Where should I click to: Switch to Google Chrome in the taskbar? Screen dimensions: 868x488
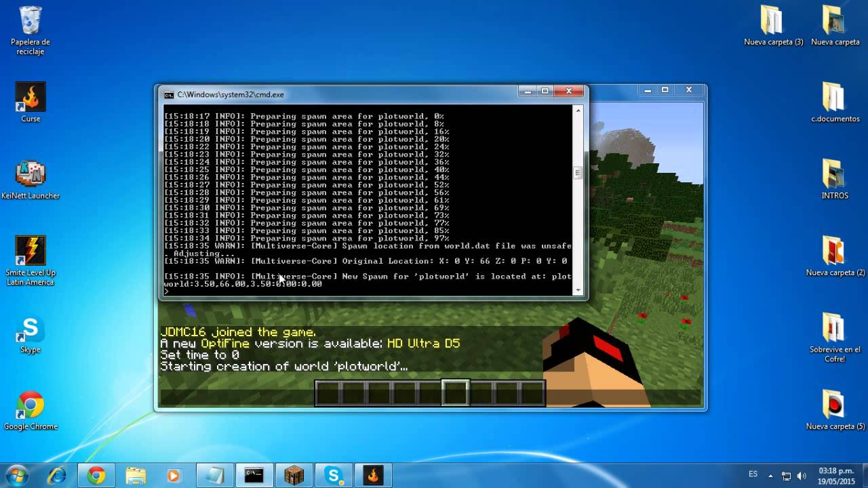(96, 476)
